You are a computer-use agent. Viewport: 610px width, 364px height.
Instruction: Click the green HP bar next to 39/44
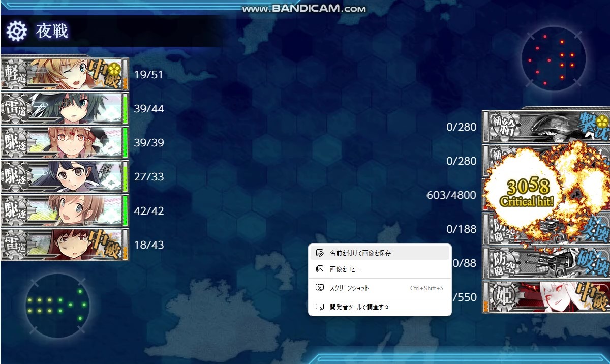(125, 108)
